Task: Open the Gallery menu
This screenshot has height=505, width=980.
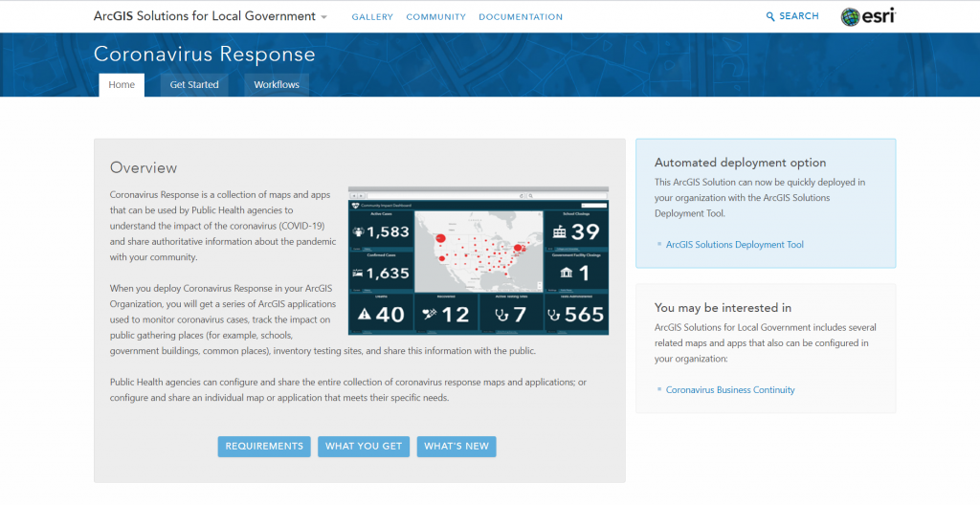Action: [372, 17]
